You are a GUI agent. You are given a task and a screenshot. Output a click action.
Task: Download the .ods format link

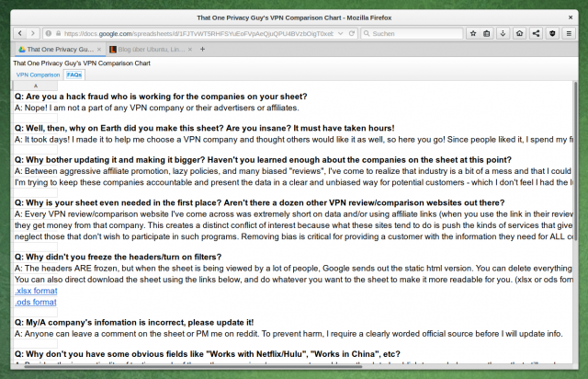36,302
